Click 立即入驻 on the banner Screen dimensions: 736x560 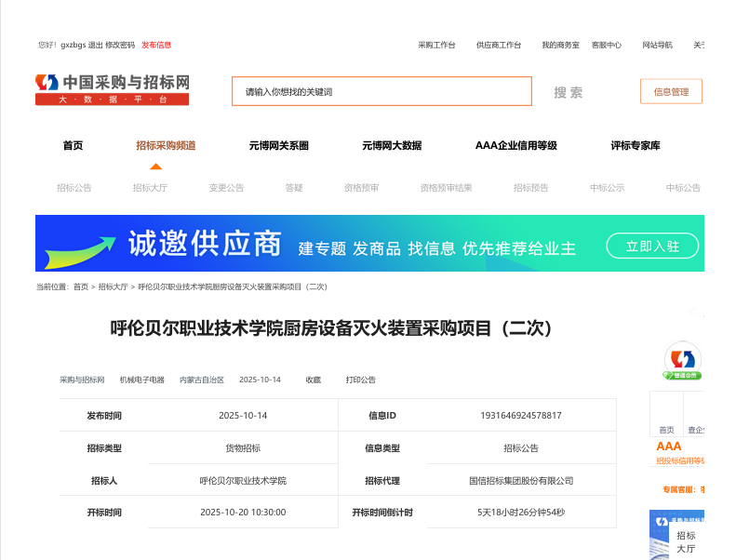click(x=652, y=246)
